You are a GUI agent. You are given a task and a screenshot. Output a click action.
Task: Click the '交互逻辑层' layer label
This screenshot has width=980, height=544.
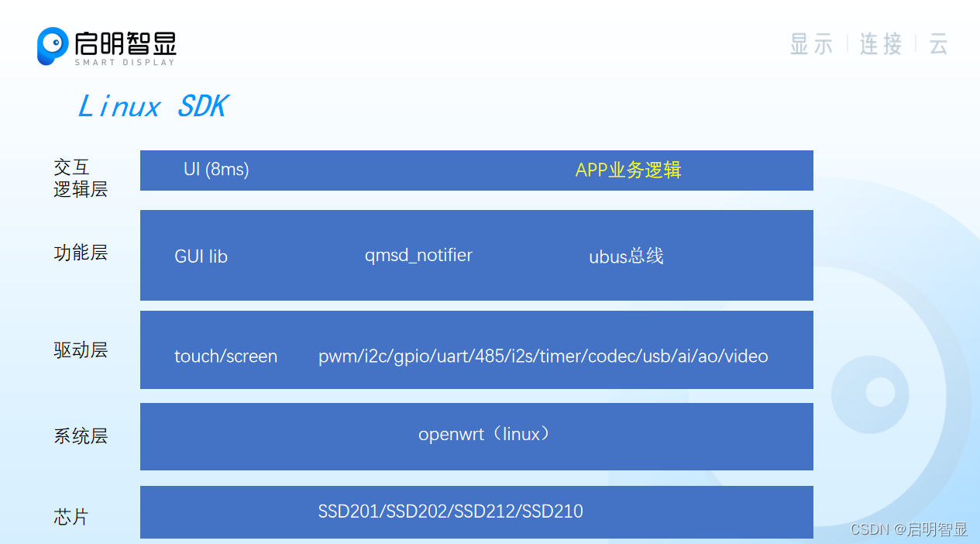click(x=81, y=178)
